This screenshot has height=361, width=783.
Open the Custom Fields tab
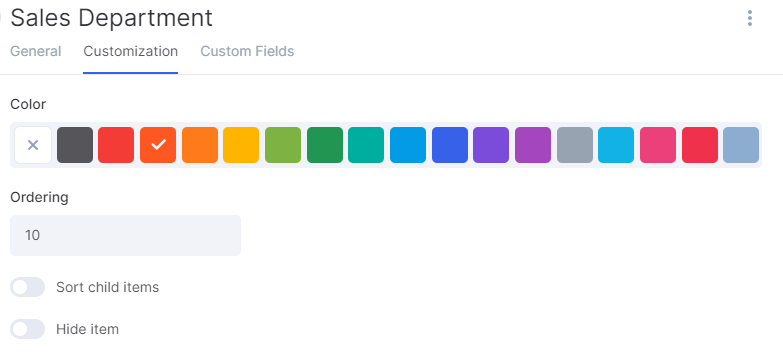click(247, 51)
